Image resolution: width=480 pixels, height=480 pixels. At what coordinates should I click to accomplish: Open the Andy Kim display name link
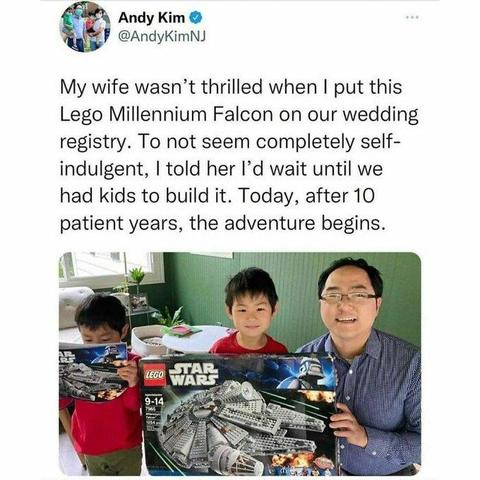click(x=151, y=18)
